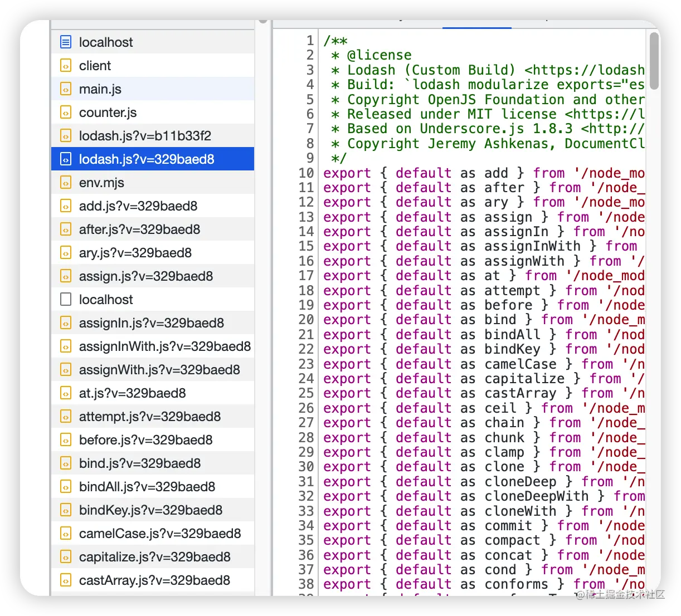Select assignInWith.js?v=329baed8 file name
681x616 pixels.
[165, 346]
